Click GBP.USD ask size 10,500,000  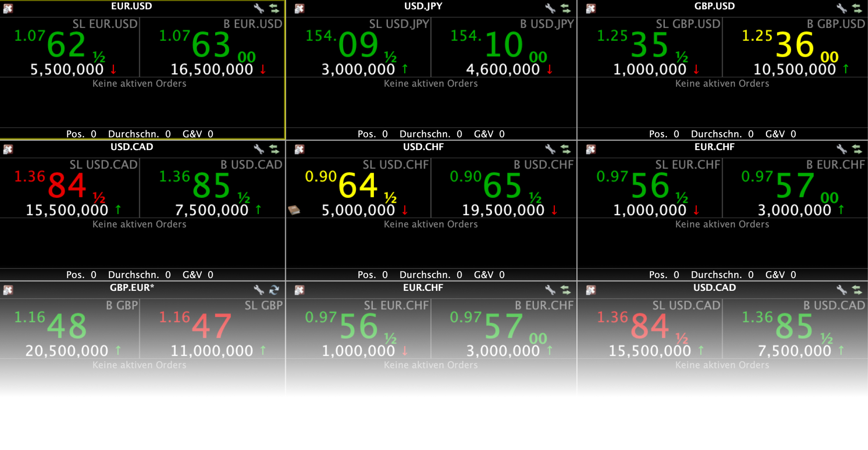tap(795, 70)
